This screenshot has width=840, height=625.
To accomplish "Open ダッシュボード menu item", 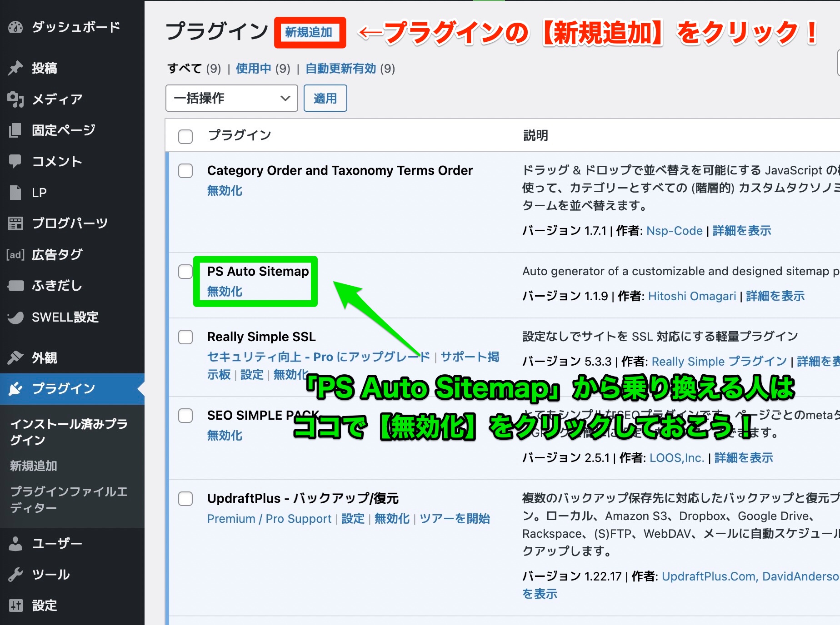I will coord(76,27).
